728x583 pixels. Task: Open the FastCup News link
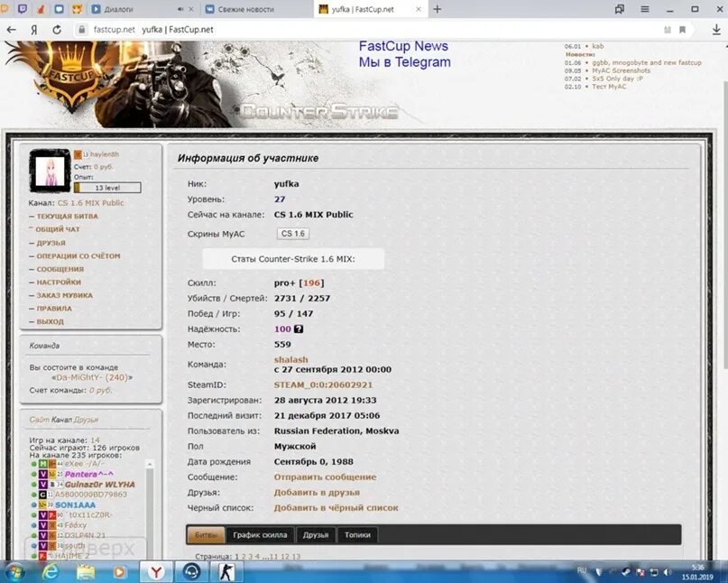403,46
